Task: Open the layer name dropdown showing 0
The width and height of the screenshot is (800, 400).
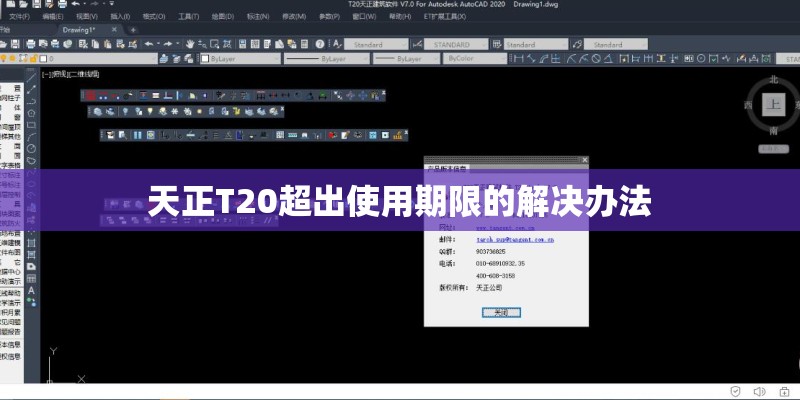Action: coord(79,59)
